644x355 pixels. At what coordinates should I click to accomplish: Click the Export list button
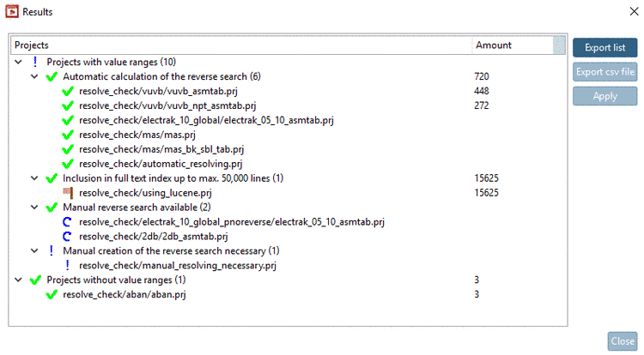coord(605,48)
